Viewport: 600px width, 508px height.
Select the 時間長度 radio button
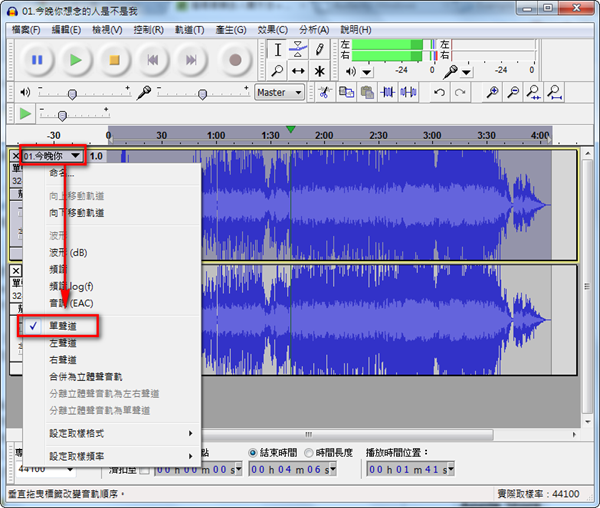[307, 451]
